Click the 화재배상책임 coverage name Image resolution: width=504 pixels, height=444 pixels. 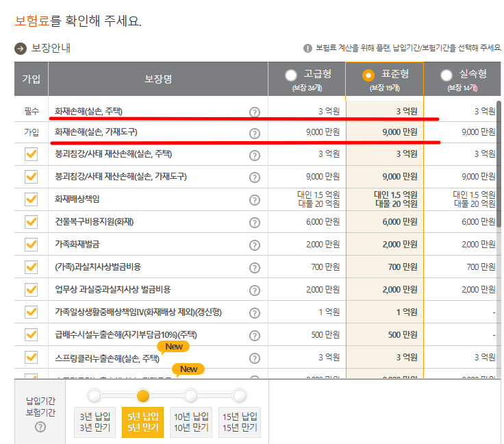[x=77, y=199]
